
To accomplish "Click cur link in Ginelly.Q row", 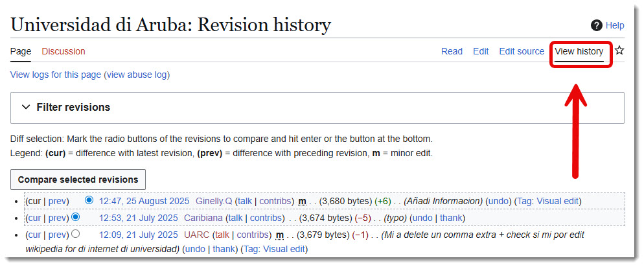I will [34, 202].
